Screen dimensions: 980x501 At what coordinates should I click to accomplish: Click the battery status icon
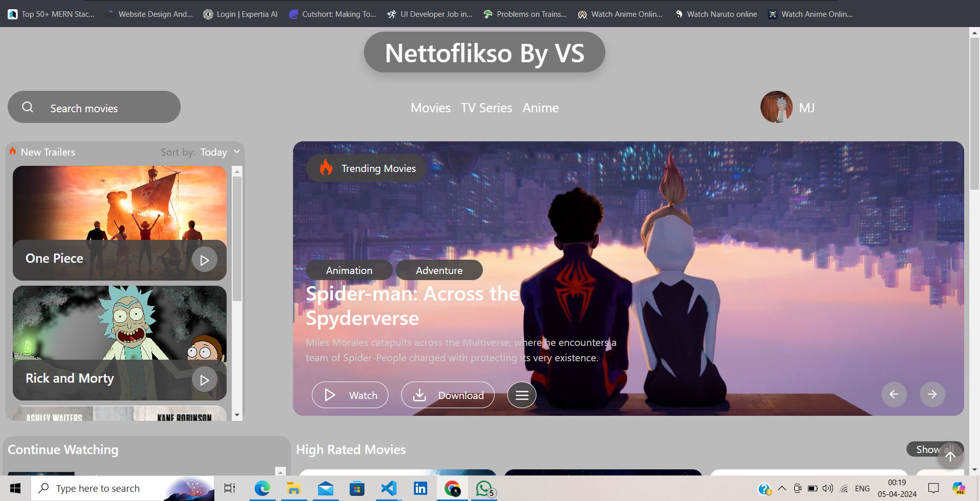click(x=813, y=488)
